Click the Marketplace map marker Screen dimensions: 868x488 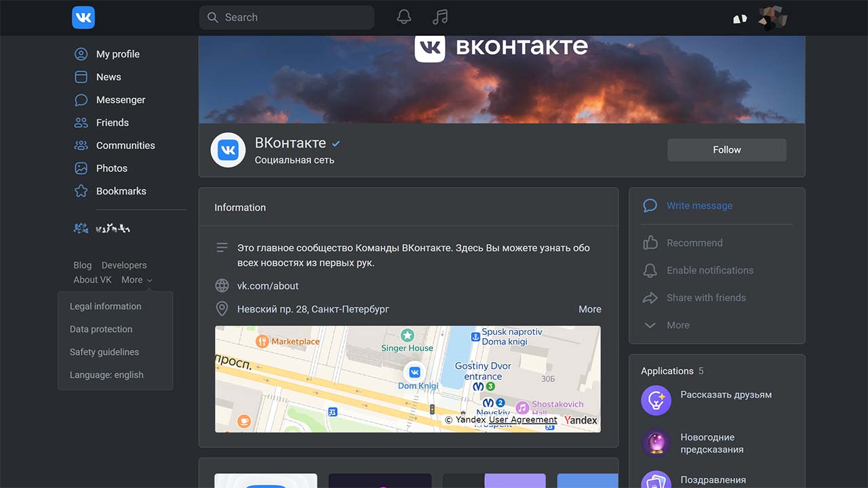[262, 341]
